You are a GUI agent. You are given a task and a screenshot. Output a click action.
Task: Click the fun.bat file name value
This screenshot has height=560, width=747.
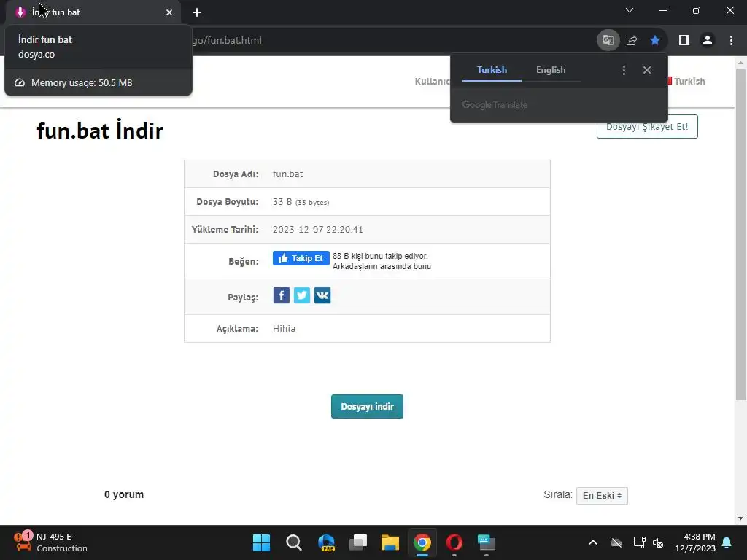click(x=287, y=174)
